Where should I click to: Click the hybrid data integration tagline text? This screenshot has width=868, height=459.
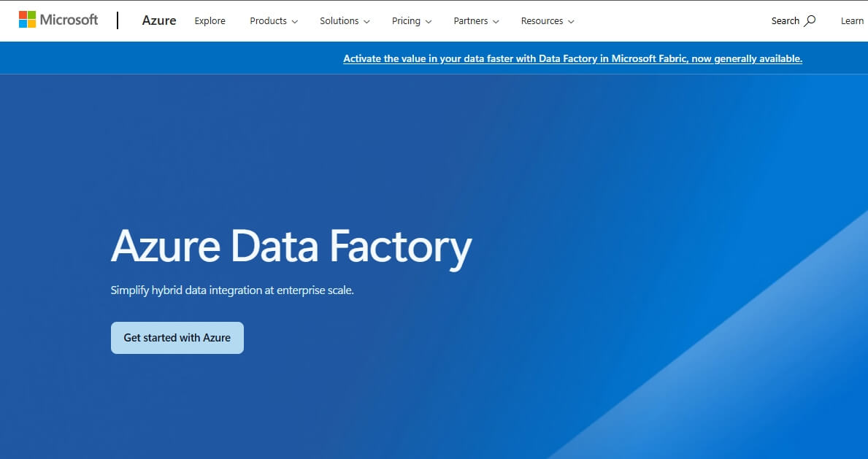pyautogui.click(x=231, y=289)
